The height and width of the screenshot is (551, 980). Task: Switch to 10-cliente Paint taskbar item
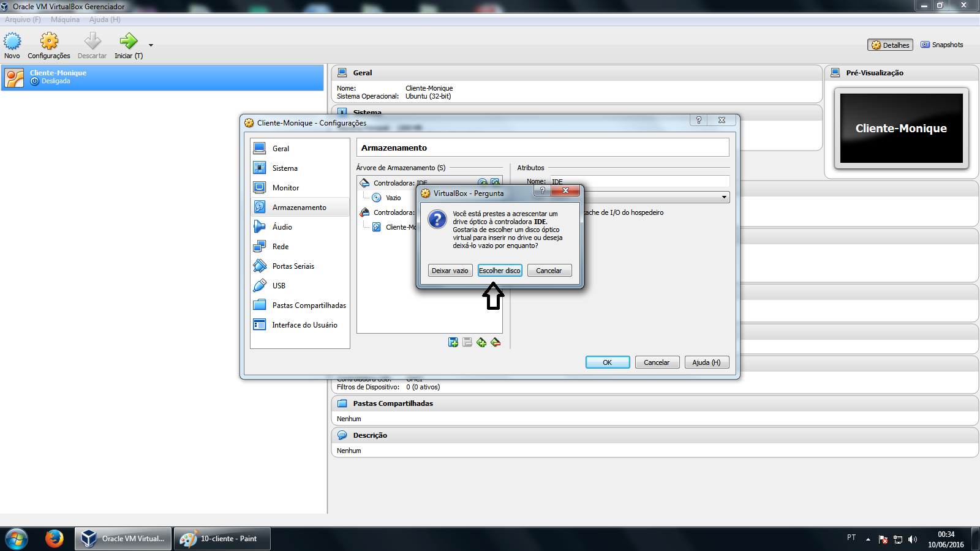(222, 539)
